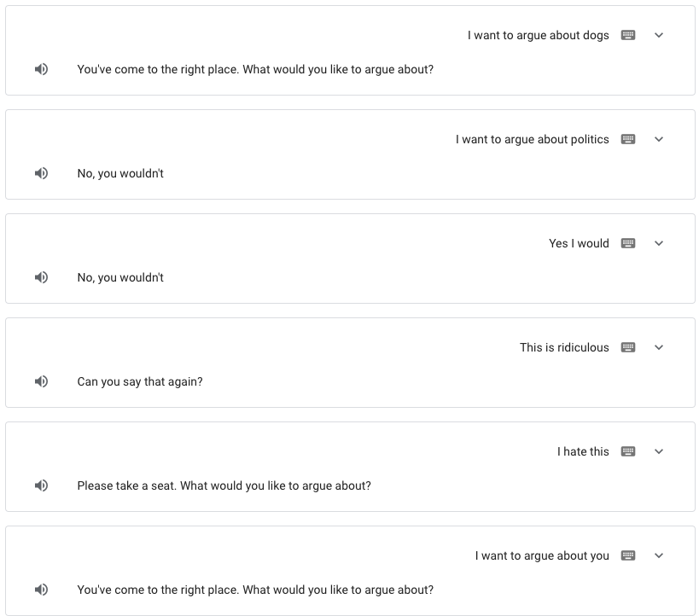Select the 'This is ridiculous' query text
The width and height of the screenshot is (699, 616).
click(564, 347)
